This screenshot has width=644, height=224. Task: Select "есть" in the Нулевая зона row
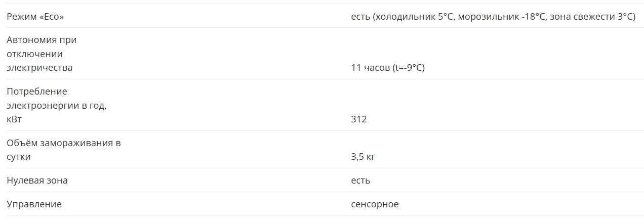360,181
